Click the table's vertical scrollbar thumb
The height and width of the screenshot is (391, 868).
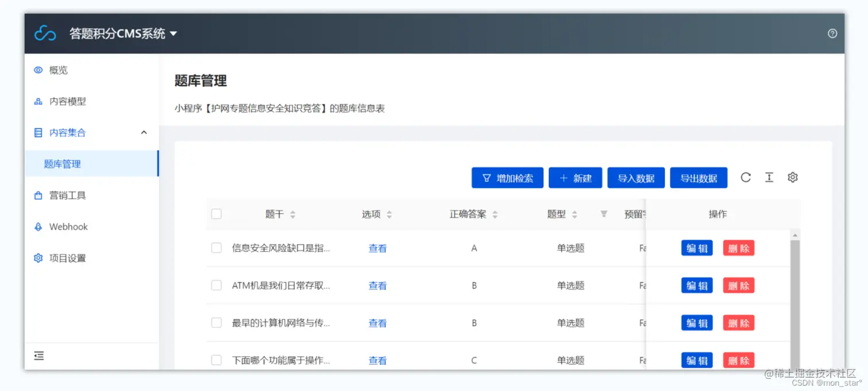tap(795, 304)
